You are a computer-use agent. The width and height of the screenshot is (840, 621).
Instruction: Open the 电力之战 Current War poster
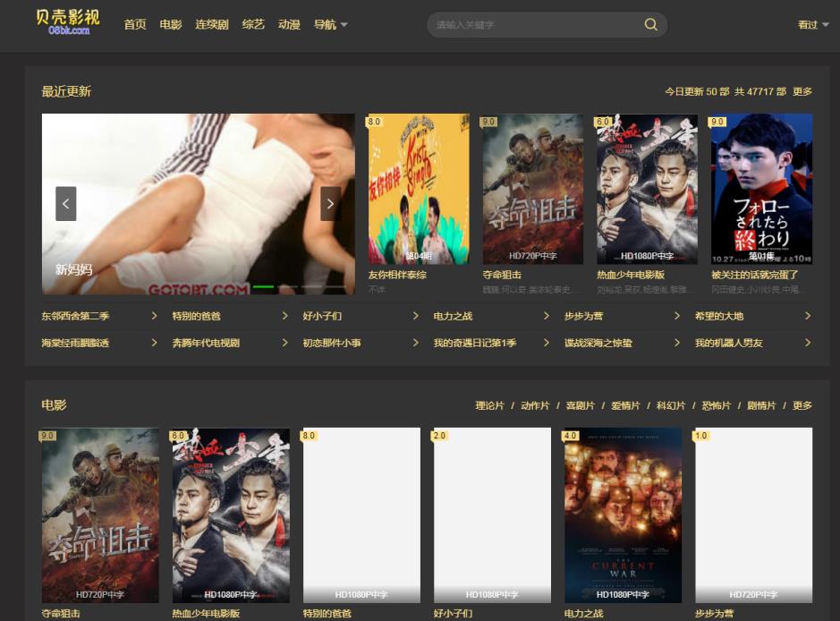click(x=623, y=515)
